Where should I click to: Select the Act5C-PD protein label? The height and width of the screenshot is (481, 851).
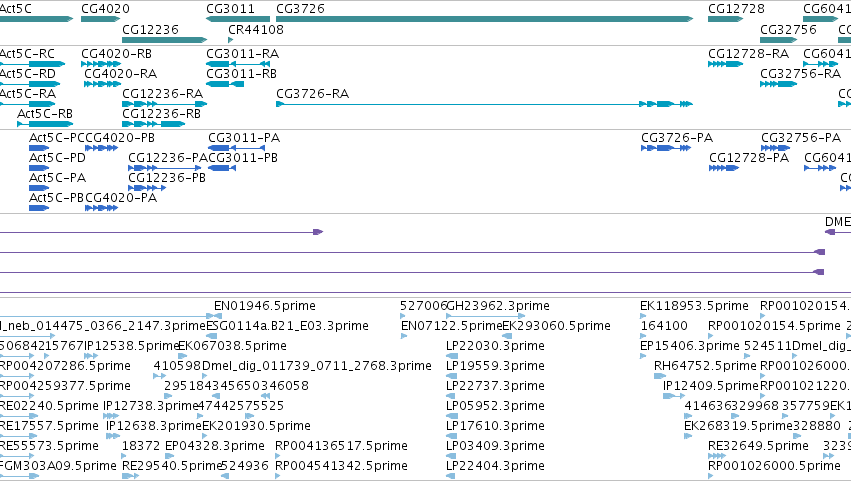(x=57, y=157)
